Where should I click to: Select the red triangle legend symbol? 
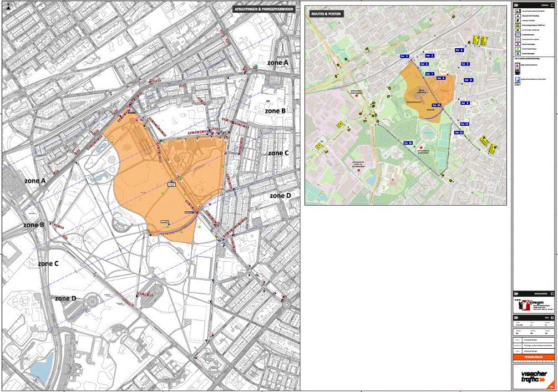point(517,11)
